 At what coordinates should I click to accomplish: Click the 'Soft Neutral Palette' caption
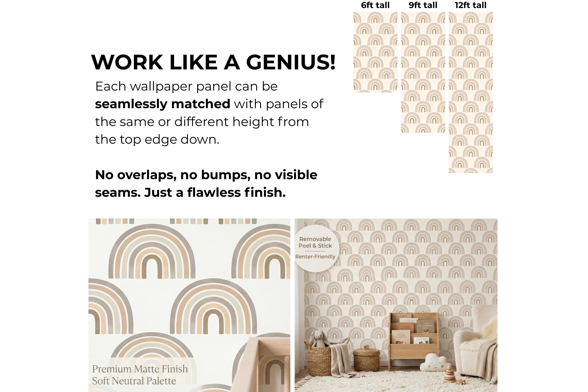click(x=134, y=381)
